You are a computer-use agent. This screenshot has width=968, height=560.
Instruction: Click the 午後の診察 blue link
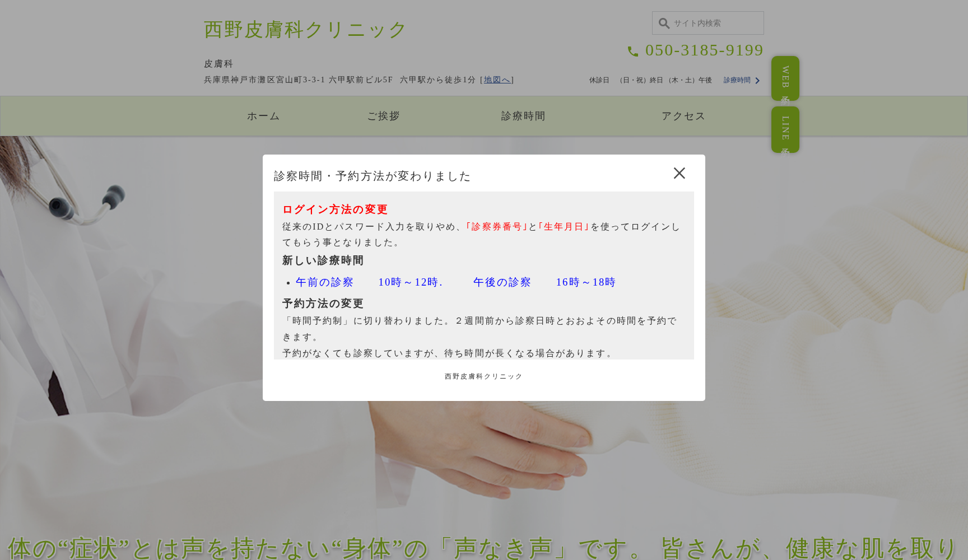point(501,282)
